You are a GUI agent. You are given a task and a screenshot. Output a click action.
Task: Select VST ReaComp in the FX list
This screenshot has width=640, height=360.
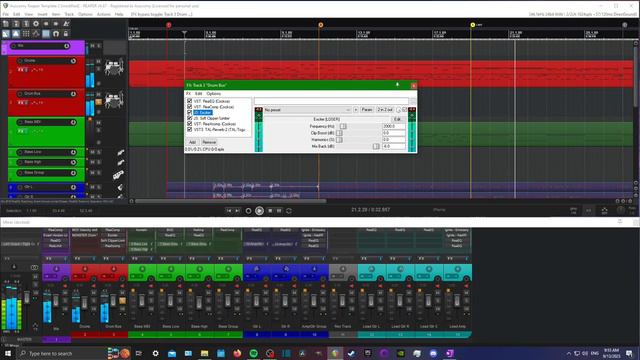[x=214, y=107]
